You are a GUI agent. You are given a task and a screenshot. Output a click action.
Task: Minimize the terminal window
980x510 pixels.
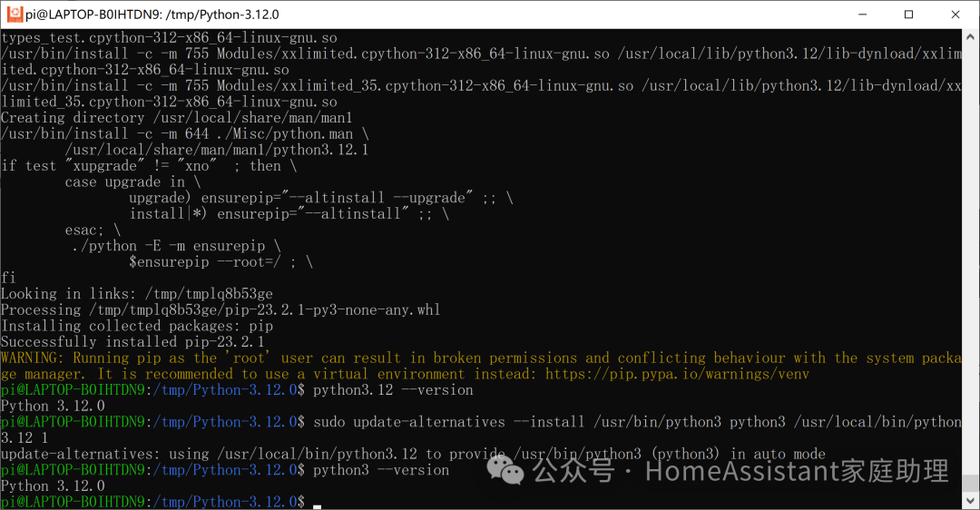pyautogui.click(x=863, y=15)
